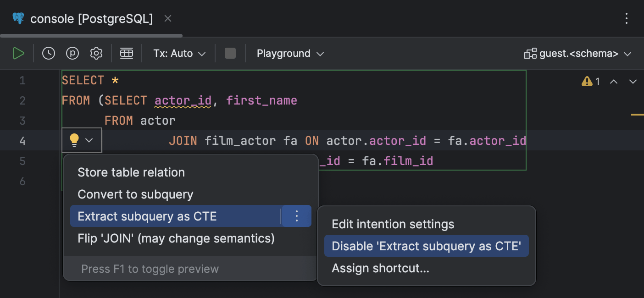Open console settings gear icon
This screenshot has height=298, width=644.
pos(96,54)
